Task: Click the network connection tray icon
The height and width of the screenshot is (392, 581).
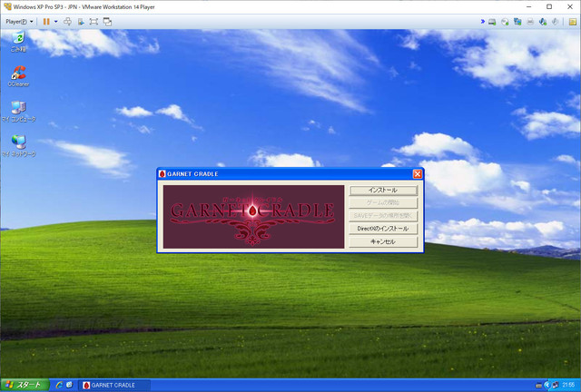Action: tap(555, 386)
